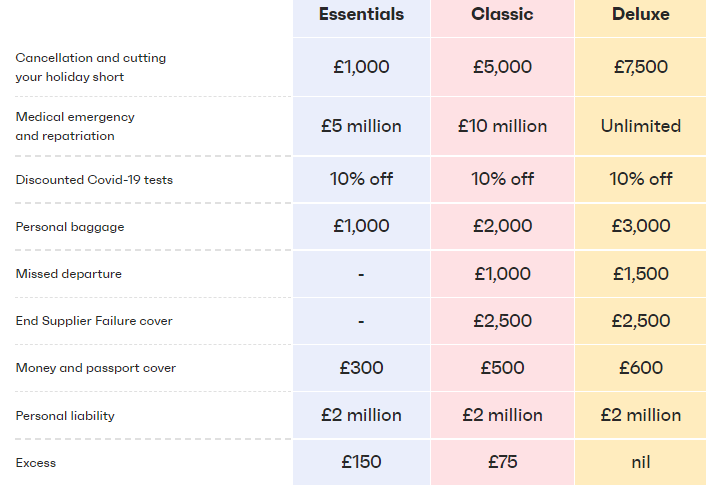
Task: Click the Personal baggage row label
Action: click(70, 227)
